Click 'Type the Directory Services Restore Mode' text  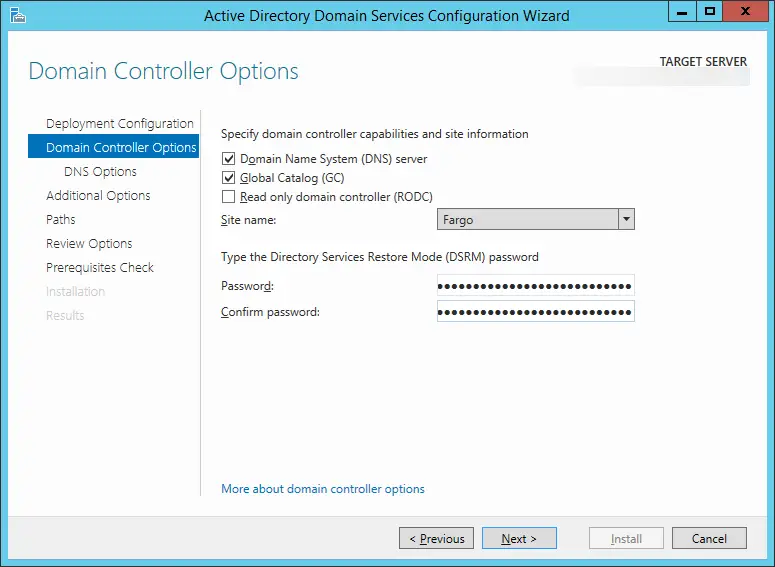point(380,257)
